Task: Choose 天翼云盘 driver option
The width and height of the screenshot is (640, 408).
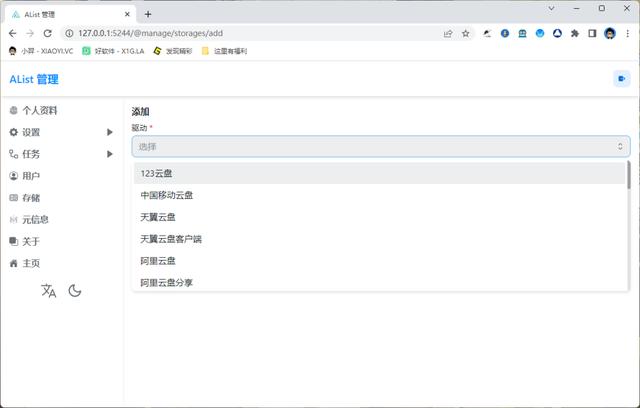Action: click(380, 217)
